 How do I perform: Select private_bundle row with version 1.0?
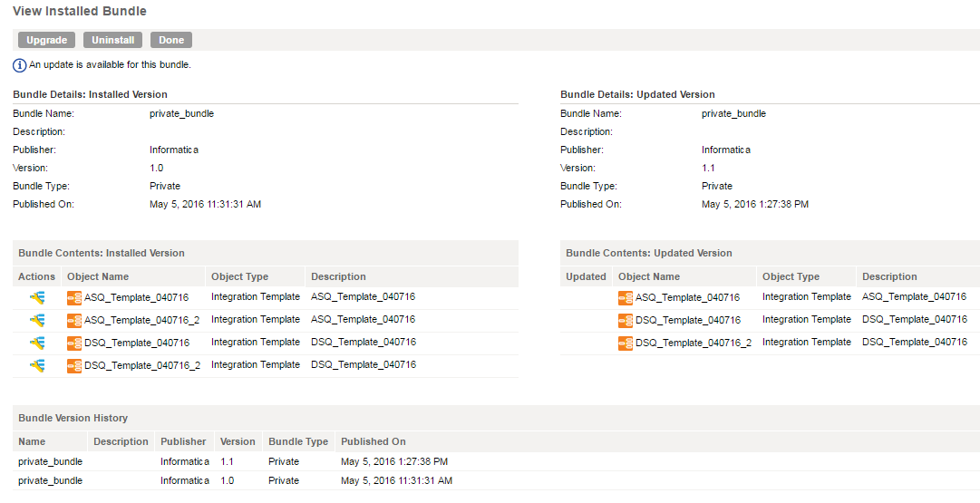496,481
